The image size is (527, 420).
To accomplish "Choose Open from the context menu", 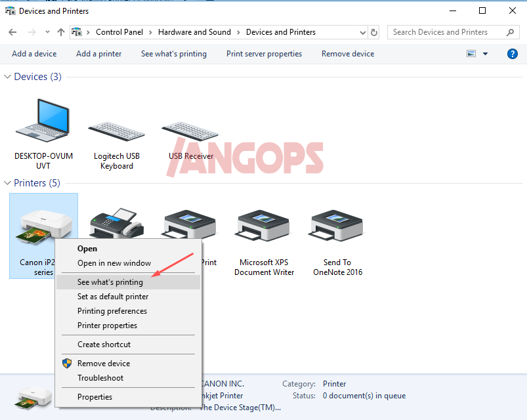I will pyautogui.click(x=129, y=249).
